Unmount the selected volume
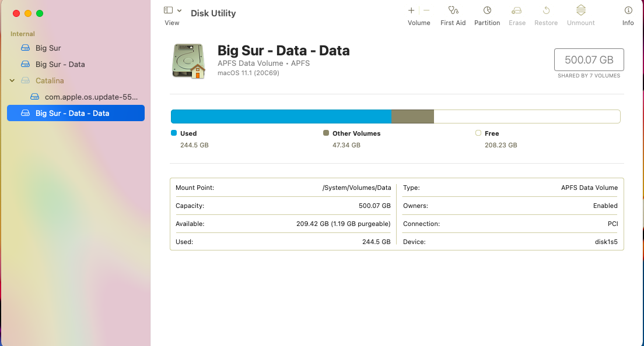Image resolution: width=644 pixels, height=346 pixels. (x=581, y=10)
